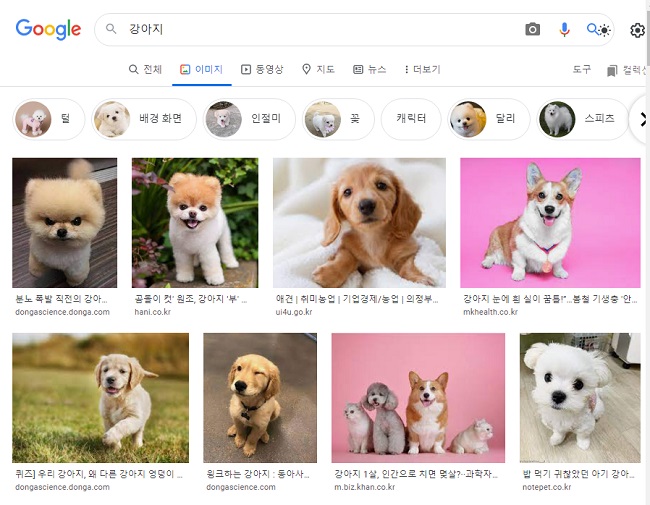
Task: Go to the 지도 tab
Action: (318, 69)
